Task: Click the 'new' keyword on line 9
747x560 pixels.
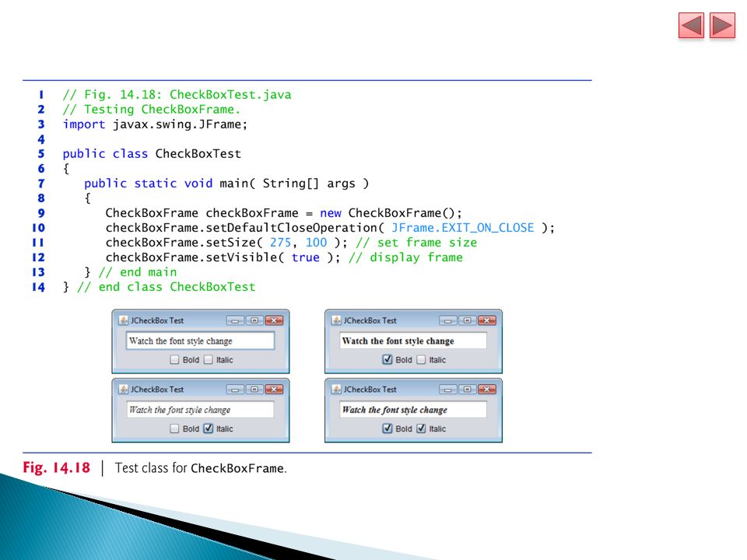Action: point(331,213)
